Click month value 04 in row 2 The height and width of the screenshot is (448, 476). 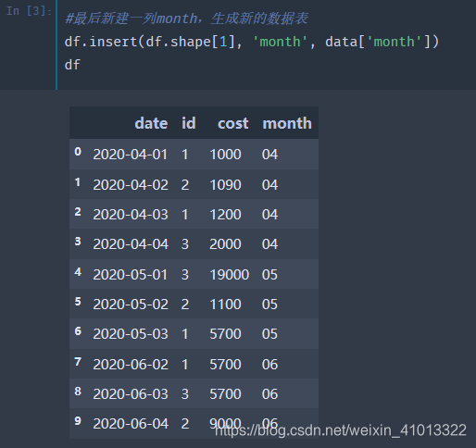click(x=269, y=215)
